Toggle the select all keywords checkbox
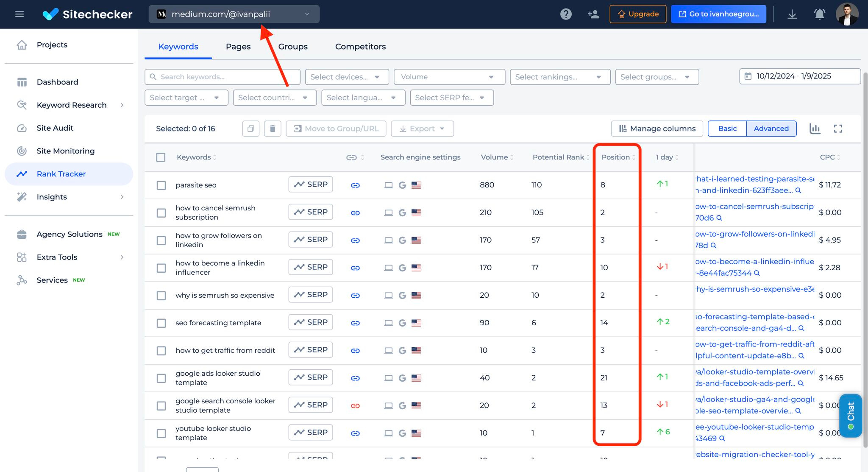Image resolution: width=868 pixels, height=472 pixels. click(x=161, y=157)
